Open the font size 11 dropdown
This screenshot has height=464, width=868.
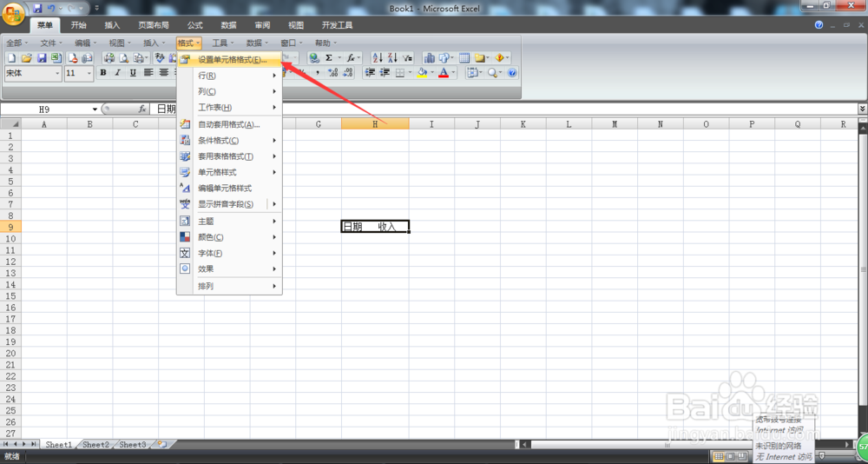[x=89, y=73]
